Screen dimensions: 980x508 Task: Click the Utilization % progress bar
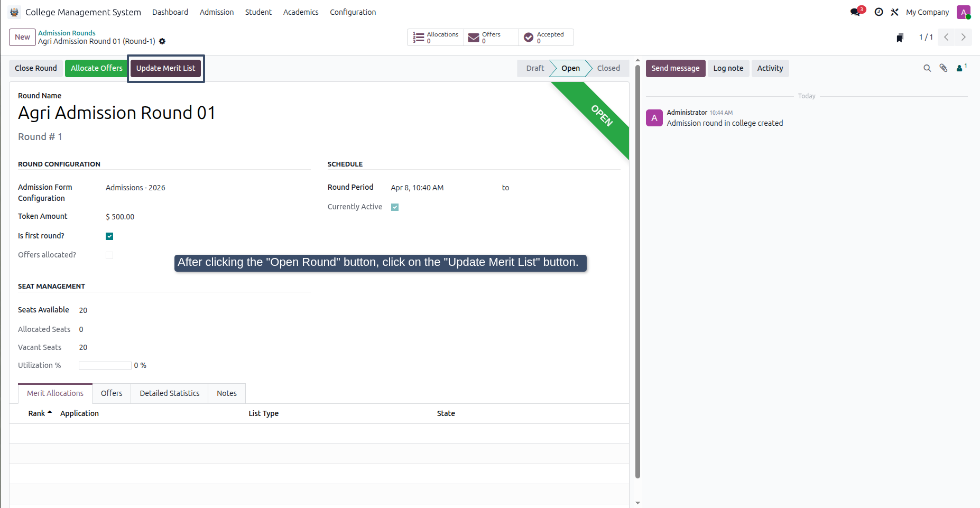[105, 366]
